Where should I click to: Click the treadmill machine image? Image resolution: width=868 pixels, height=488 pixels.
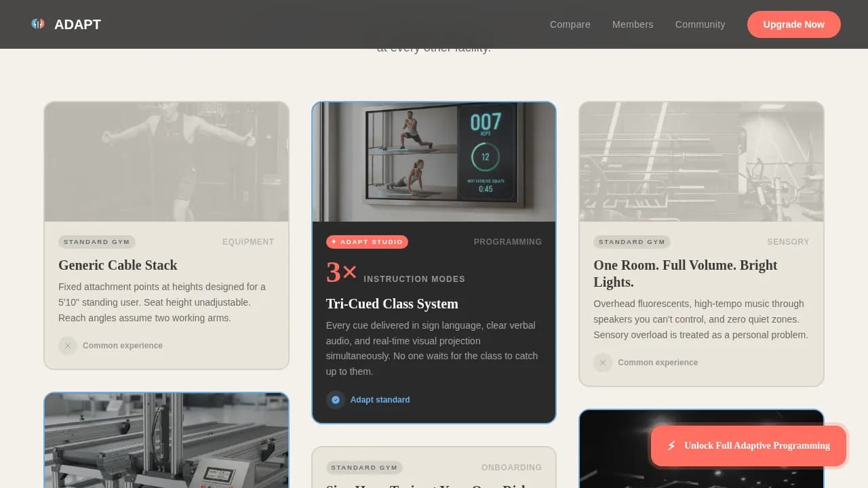(167, 441)
